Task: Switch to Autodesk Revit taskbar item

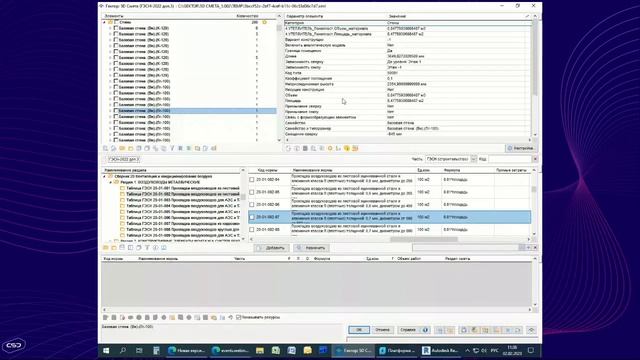Action: (x=440, y=350)
